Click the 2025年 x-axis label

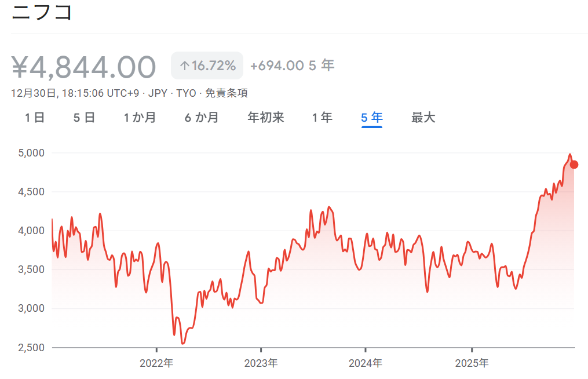point(472,363)
